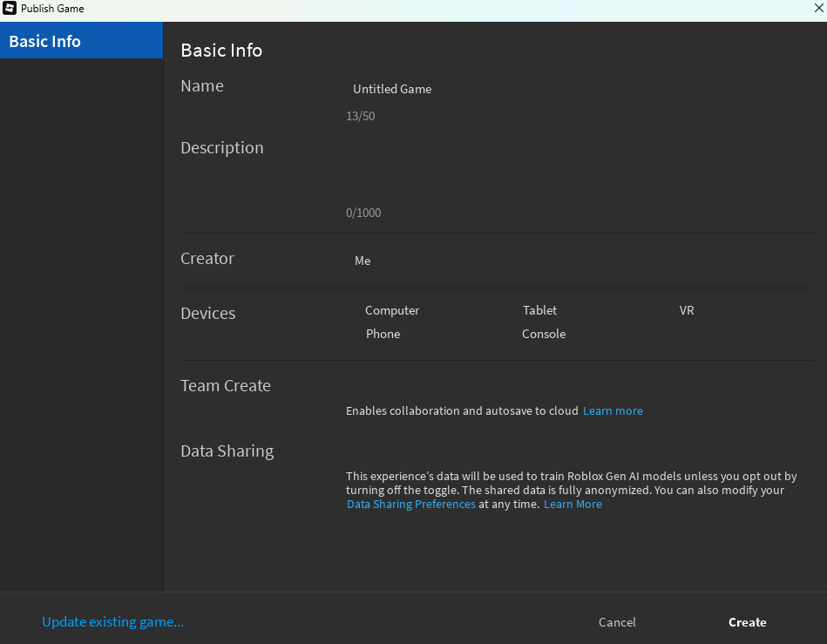
Task: Click the Data Sharing label
Action: click(x=227, y=451)
